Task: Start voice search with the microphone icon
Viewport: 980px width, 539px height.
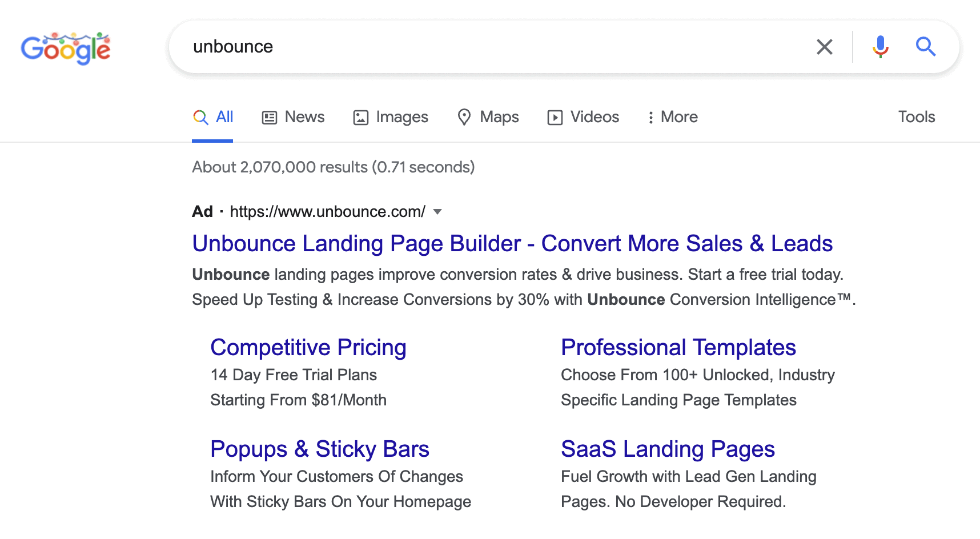Action: click(880, 47)
